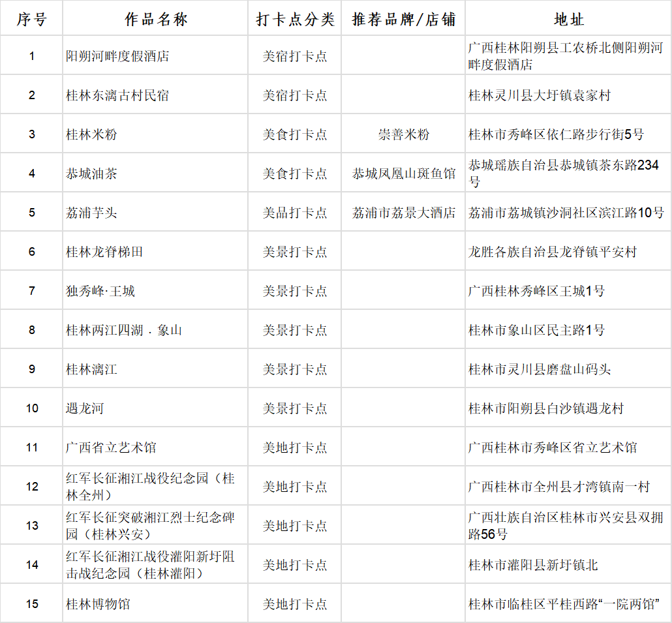Click 美宿打卡点 in the 桂林东漓古村民宿 row
This screenshot has width=672, height=623.
pos(295,95)
